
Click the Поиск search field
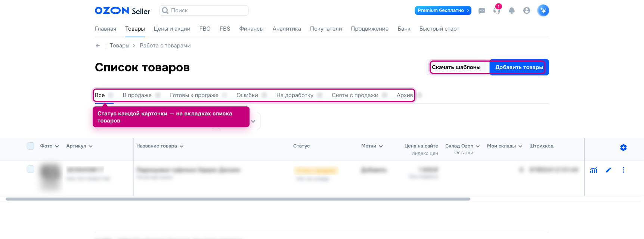[204, 10]
